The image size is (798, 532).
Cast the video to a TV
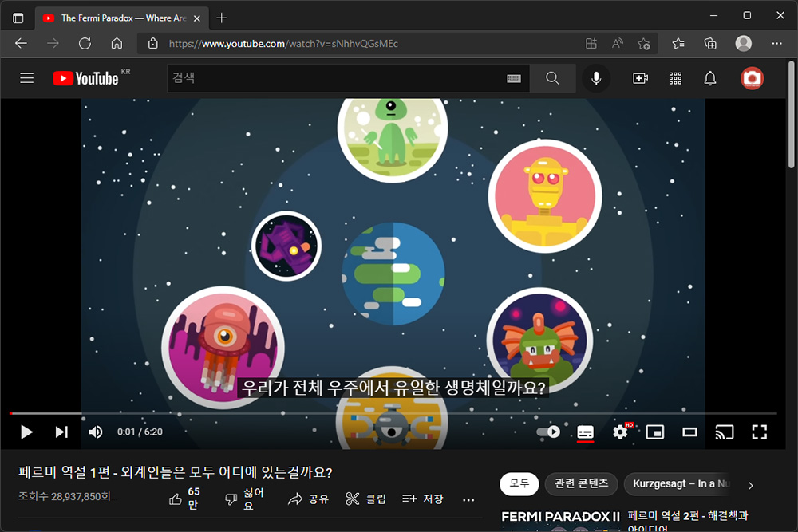(x=725, y=432)
